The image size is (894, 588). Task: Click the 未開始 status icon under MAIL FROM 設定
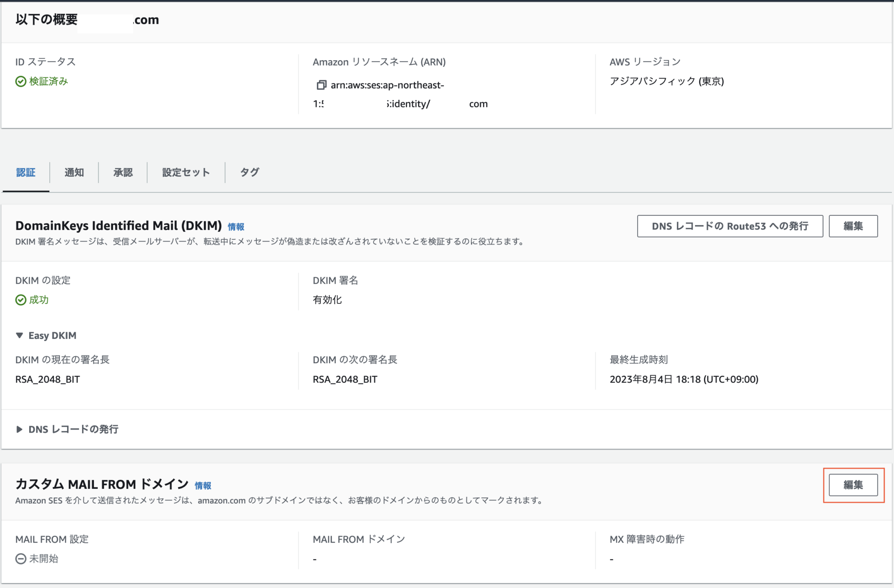tap(20, 559)
